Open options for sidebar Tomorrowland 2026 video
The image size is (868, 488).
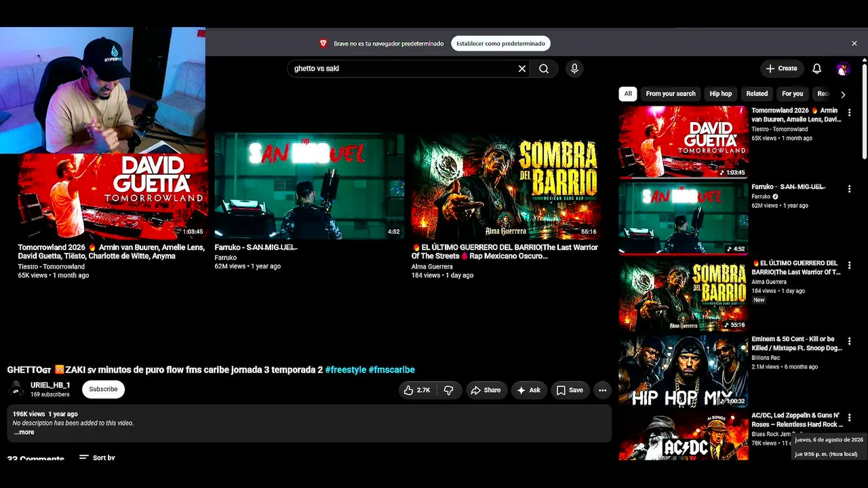tap(849, 113)
